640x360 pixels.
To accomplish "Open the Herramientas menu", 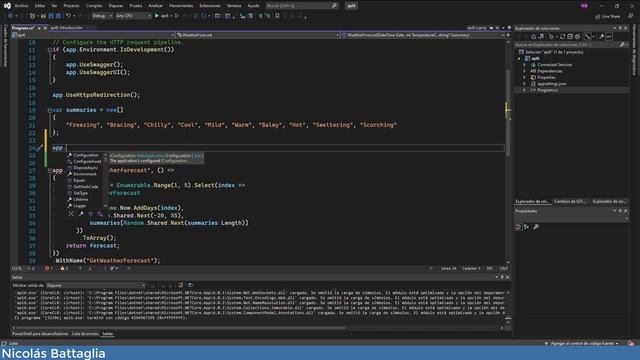I will 181,6.
